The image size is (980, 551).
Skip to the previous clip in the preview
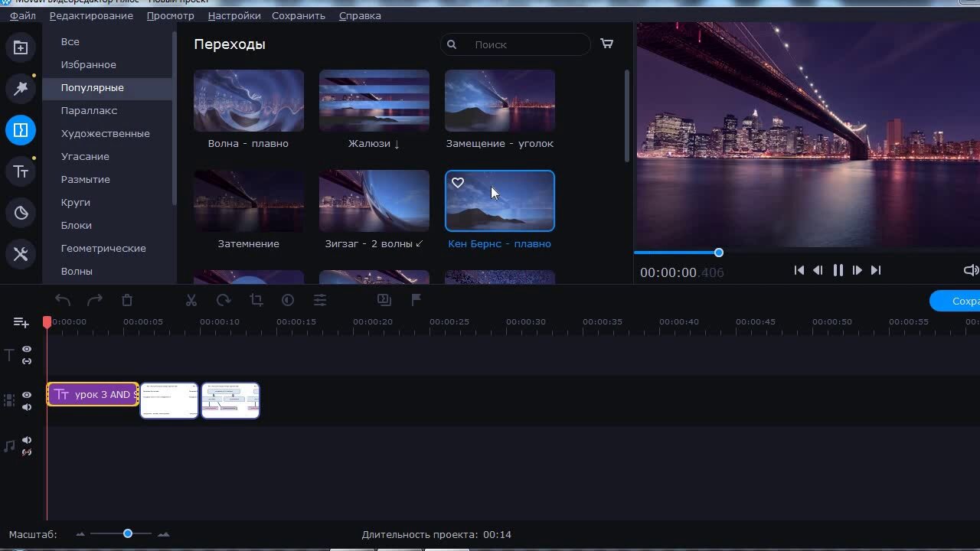click(x=799, y=270)
